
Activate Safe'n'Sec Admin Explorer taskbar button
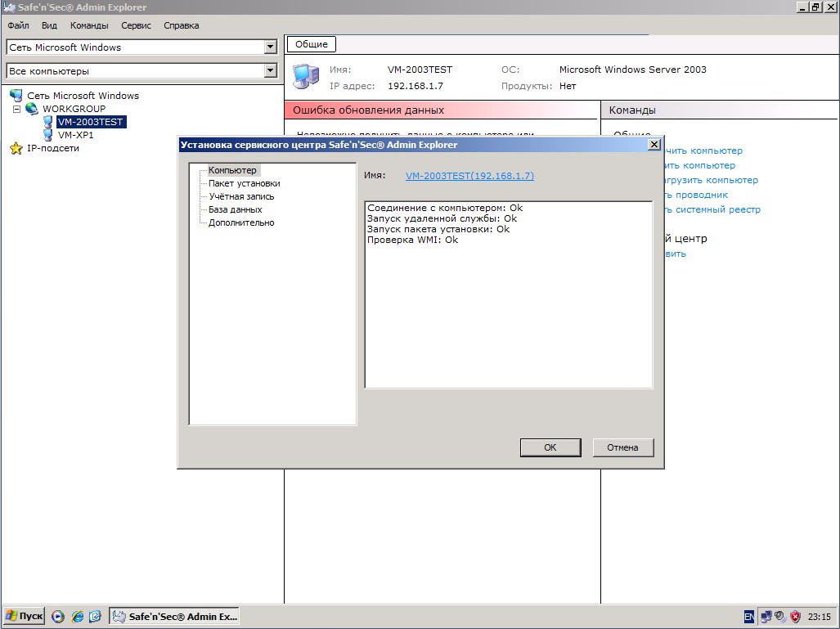[174, 616]
